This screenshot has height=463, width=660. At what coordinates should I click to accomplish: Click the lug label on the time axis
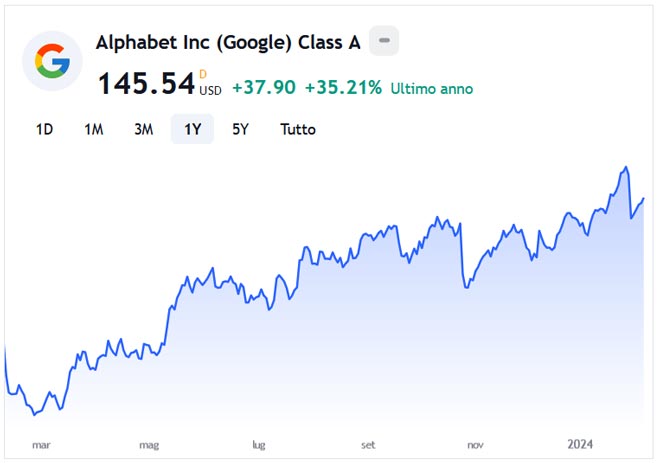tap(259, 444)
